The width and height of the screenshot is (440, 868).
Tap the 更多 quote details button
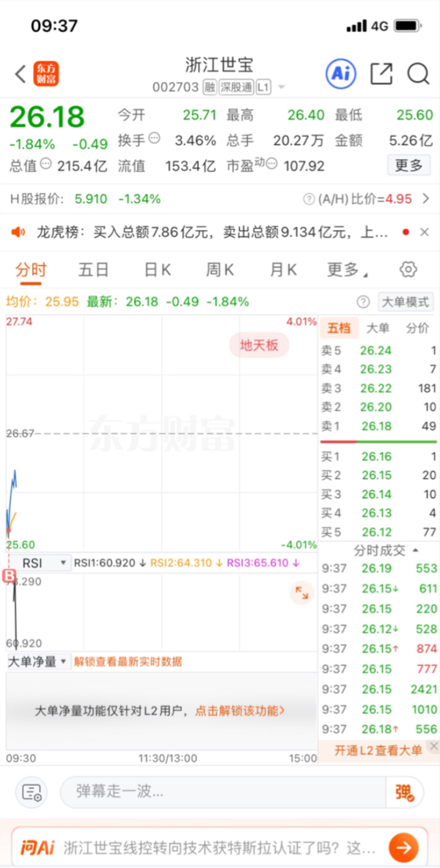[408, 165]
